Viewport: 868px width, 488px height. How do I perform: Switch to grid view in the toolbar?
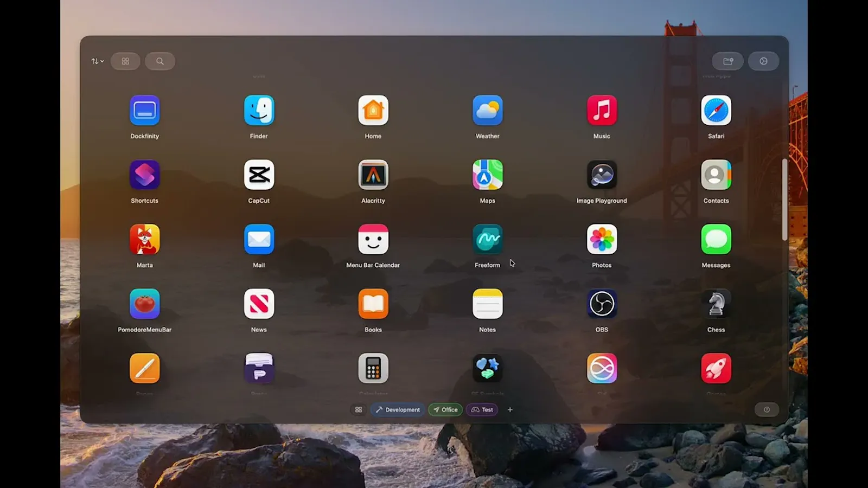(x=125, y=61)
